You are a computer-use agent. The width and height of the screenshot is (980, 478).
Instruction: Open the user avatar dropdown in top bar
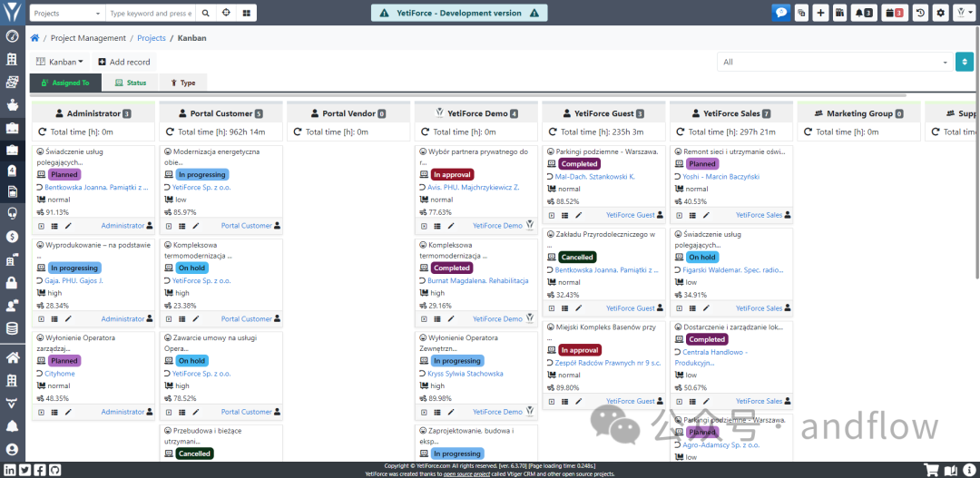coord(963,13)
